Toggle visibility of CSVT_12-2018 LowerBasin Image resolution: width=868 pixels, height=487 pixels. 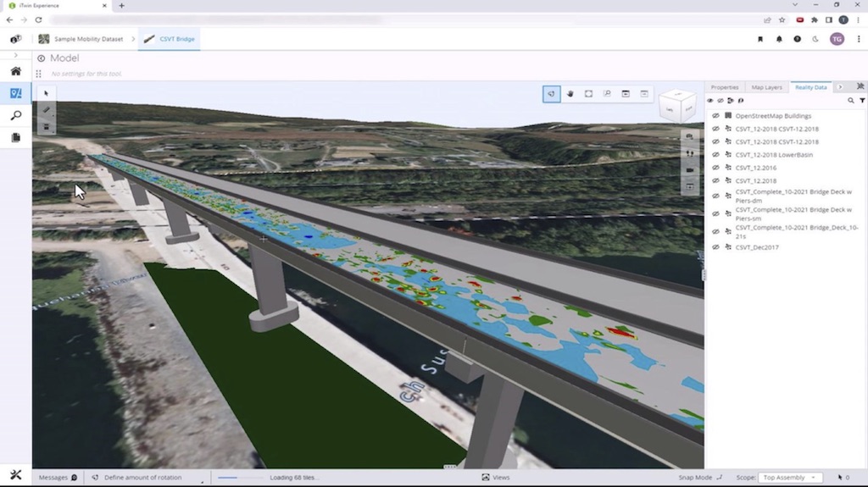point(715,154)
